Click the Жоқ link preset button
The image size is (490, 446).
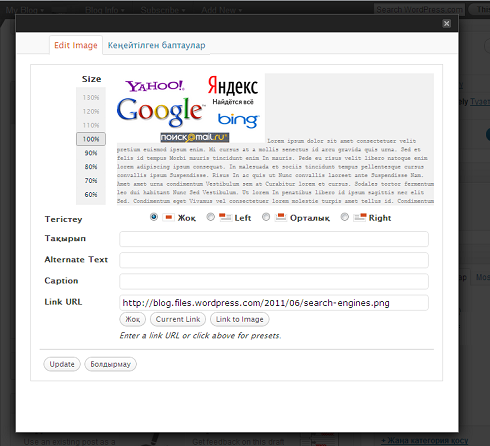click(x=133, y=319)
